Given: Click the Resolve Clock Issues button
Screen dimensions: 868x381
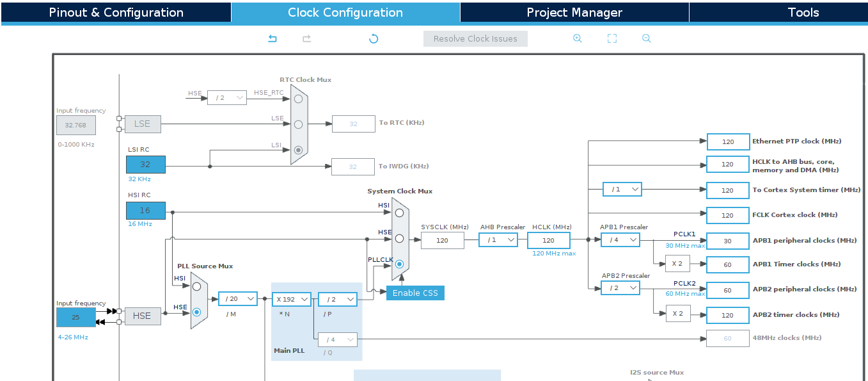Looking at the screenshot, I should (x=475, y=38).
